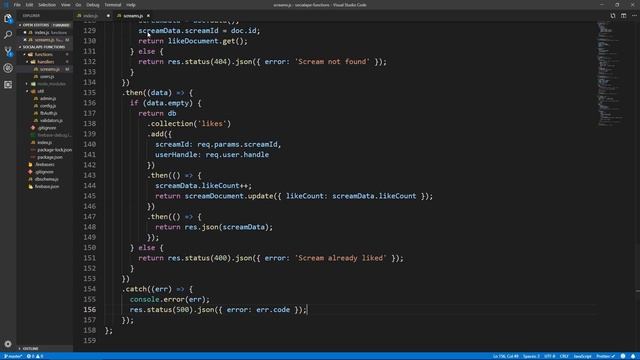Open admin.js in util folder

point(47,98)
